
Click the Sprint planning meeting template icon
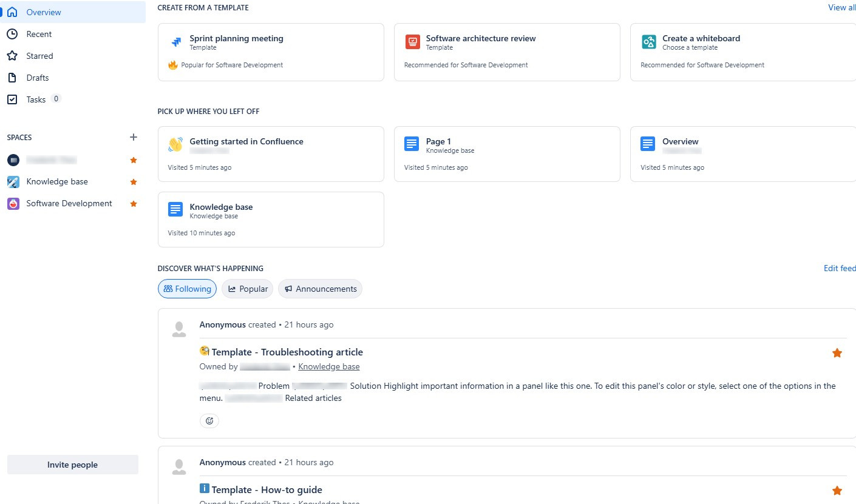[176, 42]
